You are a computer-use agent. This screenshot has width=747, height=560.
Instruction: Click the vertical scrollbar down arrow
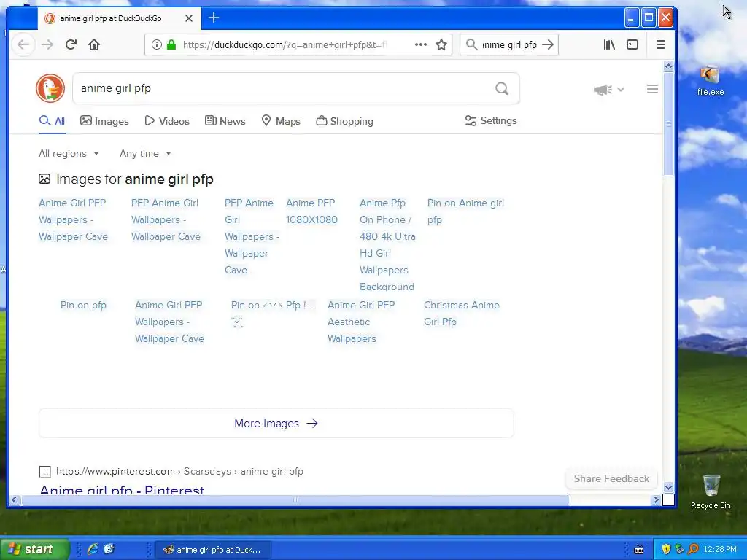[668, 487]
